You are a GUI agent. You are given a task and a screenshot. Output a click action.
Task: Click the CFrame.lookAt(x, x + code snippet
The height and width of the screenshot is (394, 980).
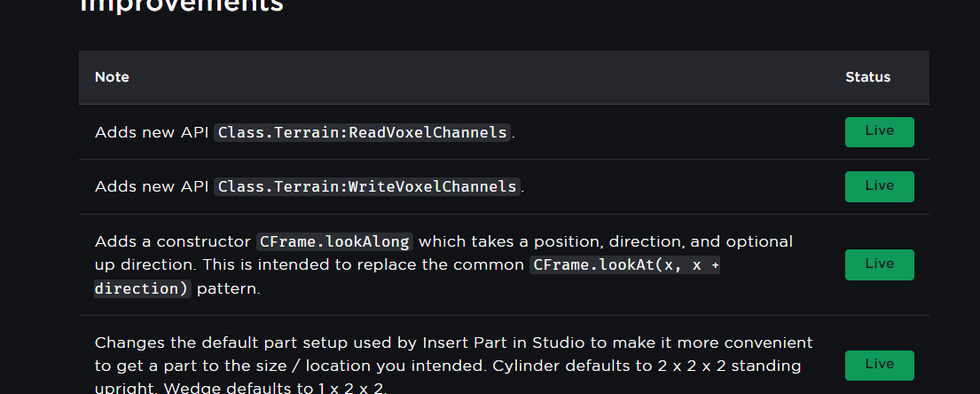(624, 264)
